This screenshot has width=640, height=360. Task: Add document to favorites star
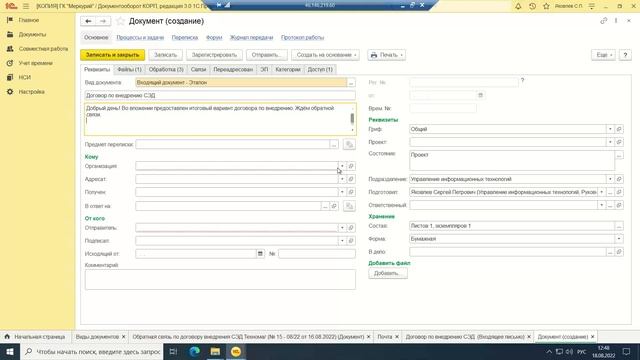click(x=120, y=21)
